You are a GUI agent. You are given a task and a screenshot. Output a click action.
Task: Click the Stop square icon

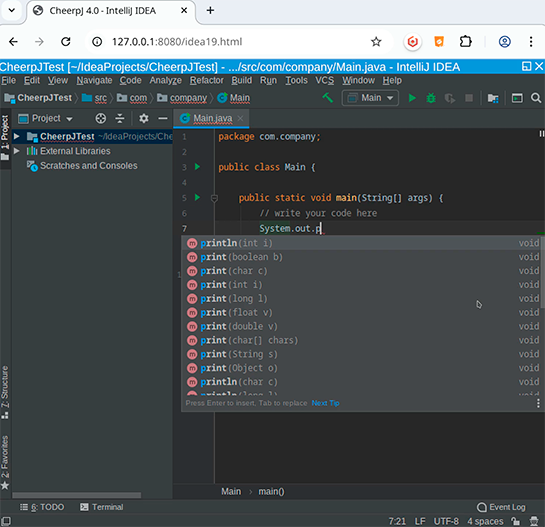point(469,98)
